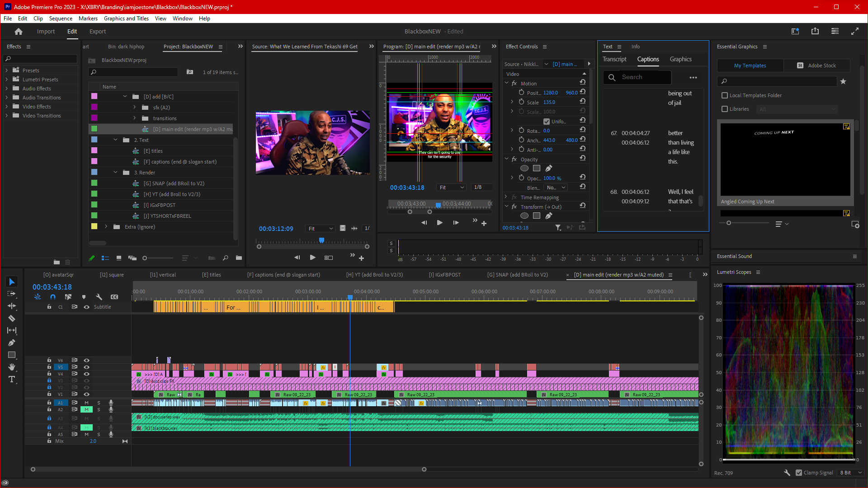Click the Home icon in header
The image size is (868, 488).
pyautogui.click(x=19, y=32)
